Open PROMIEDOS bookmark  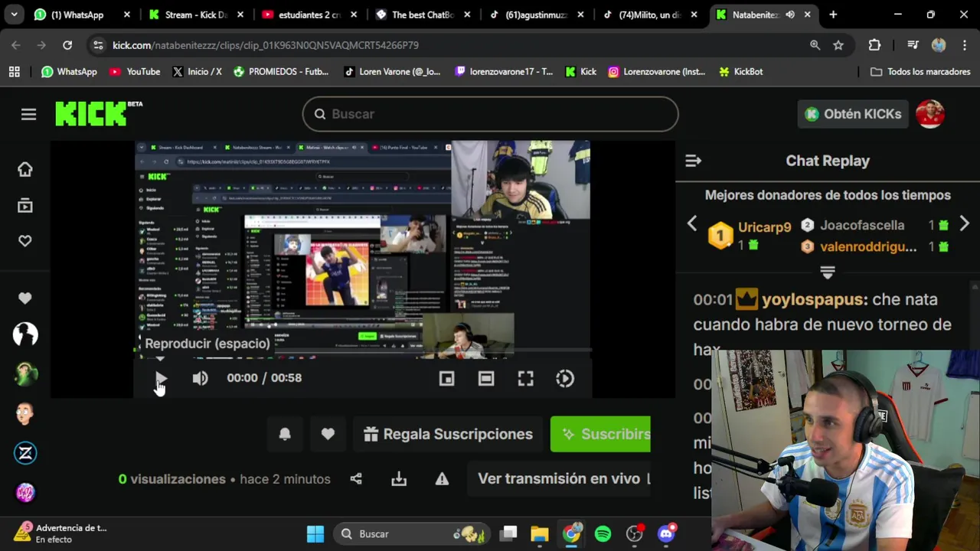pos(280,71)
